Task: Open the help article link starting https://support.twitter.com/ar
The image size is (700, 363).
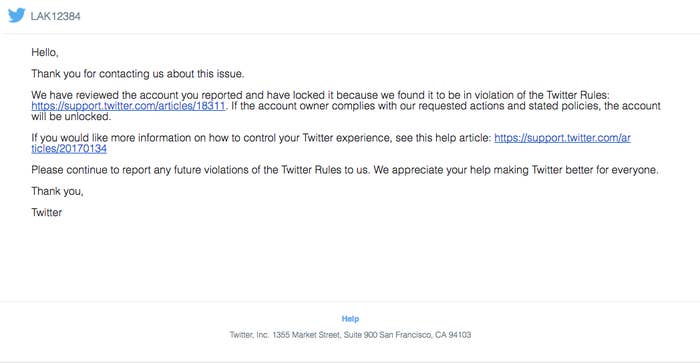Action: tap(562, 138)
